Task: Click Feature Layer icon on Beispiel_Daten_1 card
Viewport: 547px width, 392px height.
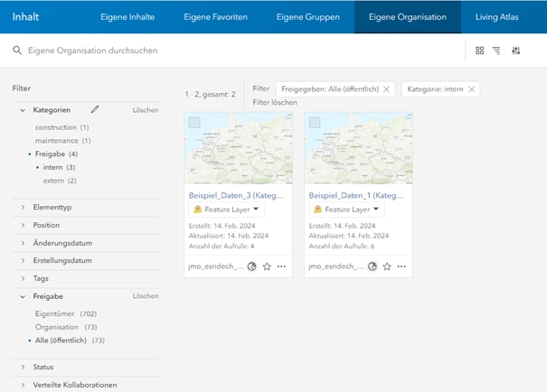Action: [x=318, y=210]
